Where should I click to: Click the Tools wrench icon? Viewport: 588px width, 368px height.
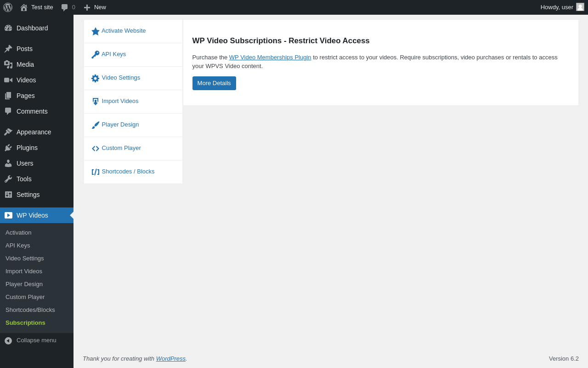click(8, 179)
